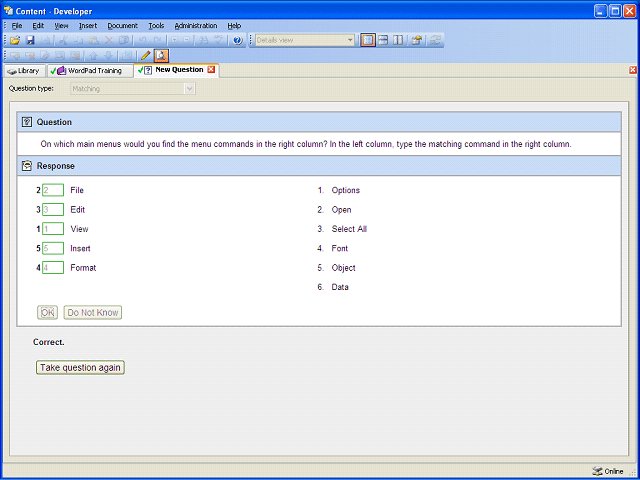Click the OK button
This screenshot has width=640, height=480.
[x=47, y=312]
